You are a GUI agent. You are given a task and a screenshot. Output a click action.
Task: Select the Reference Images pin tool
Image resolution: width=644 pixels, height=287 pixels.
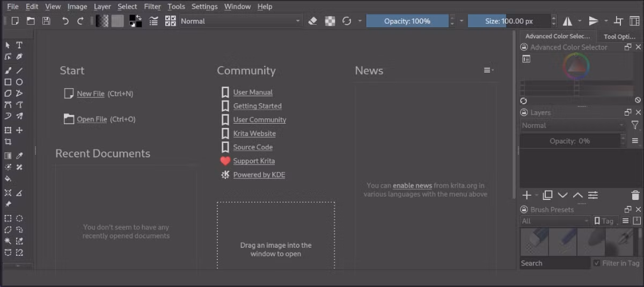pyautogui.click(x=8, y=204)
